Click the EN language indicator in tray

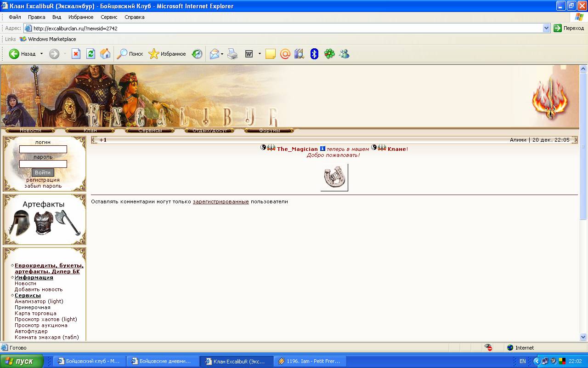coord(522,361)
